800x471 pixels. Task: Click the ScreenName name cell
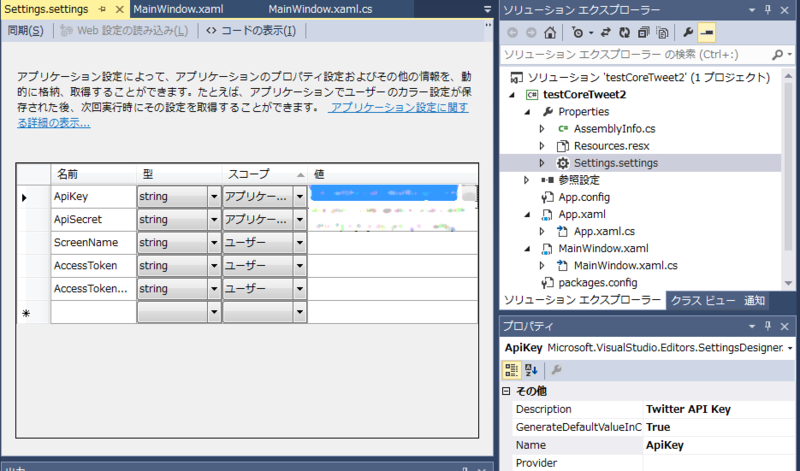pos(93,242)
